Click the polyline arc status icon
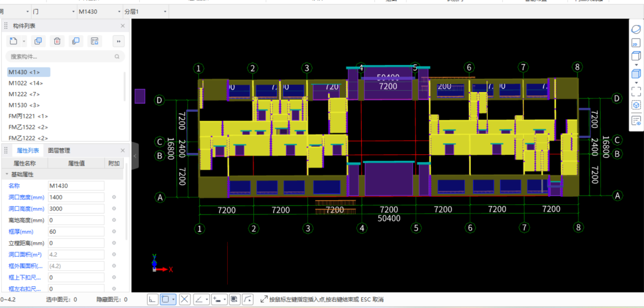The image size is (644, 308). [248, 299]
